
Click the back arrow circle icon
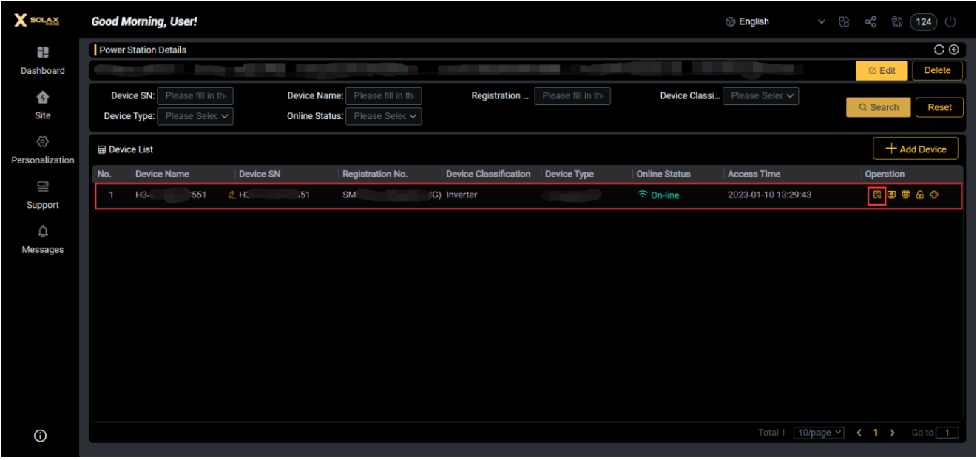click(x=953, y=50)
